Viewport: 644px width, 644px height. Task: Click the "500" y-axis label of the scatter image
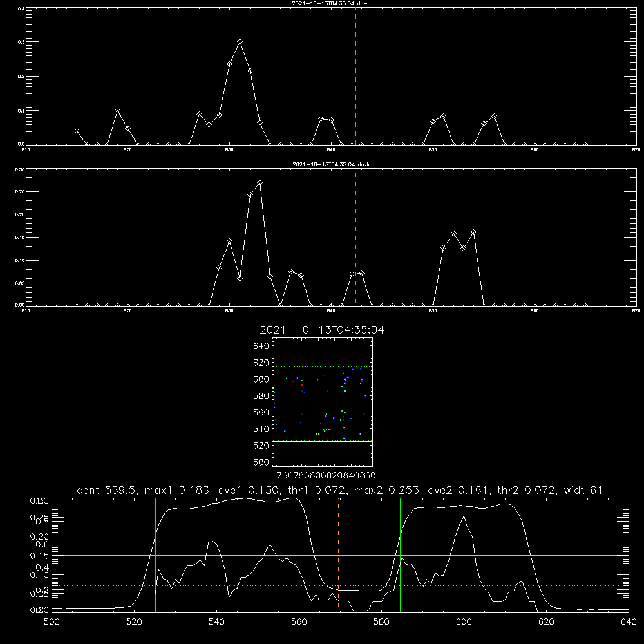pyautogui.click(x=261, y=462)
